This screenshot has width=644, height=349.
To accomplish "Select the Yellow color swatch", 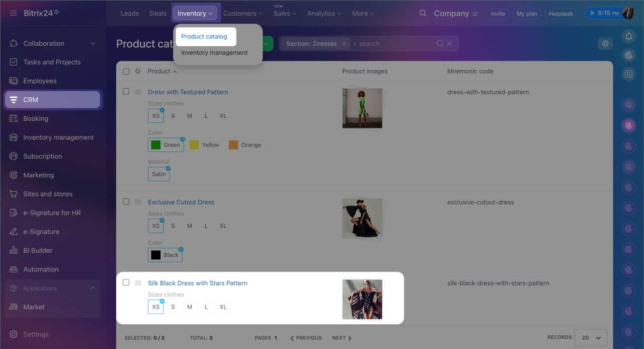I will [204, 145].
